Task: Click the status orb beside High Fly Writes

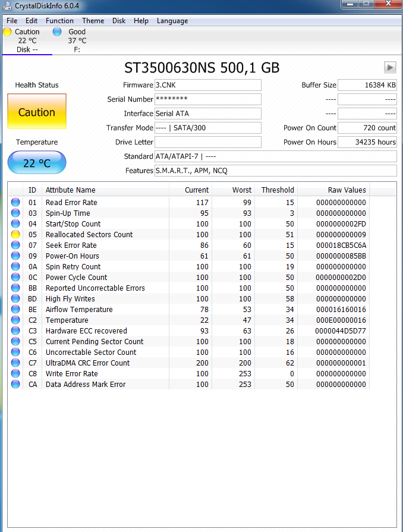Action: point(15,298)
